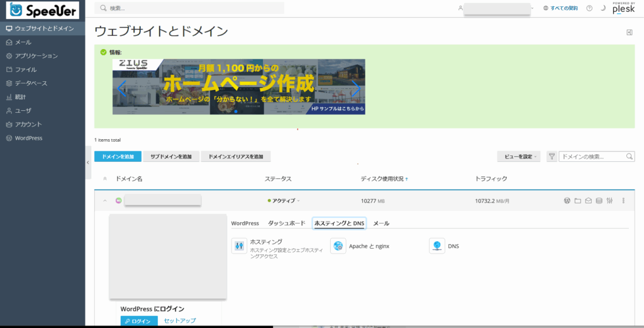Click the website preview thumbnail
This screenshot has width=644, height=328.
(x=168, y=256)
